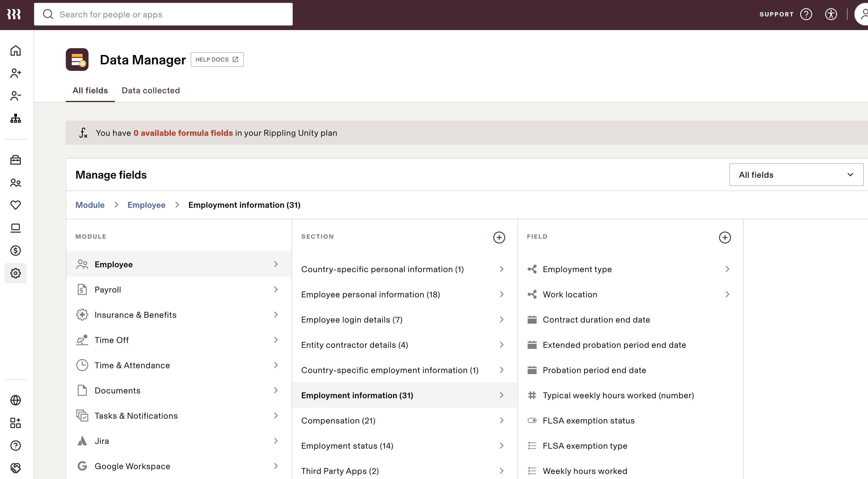Focus the Search for people or apps field

(163, 14)
